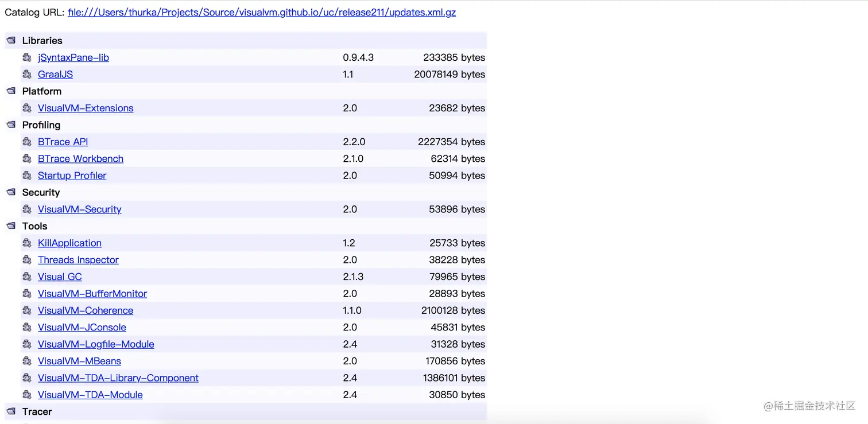Click the plugin icon beside BTrace Workbench
The height and width of the screenshot is (424, 868).
pyautogui.click(x=27, y=158)
